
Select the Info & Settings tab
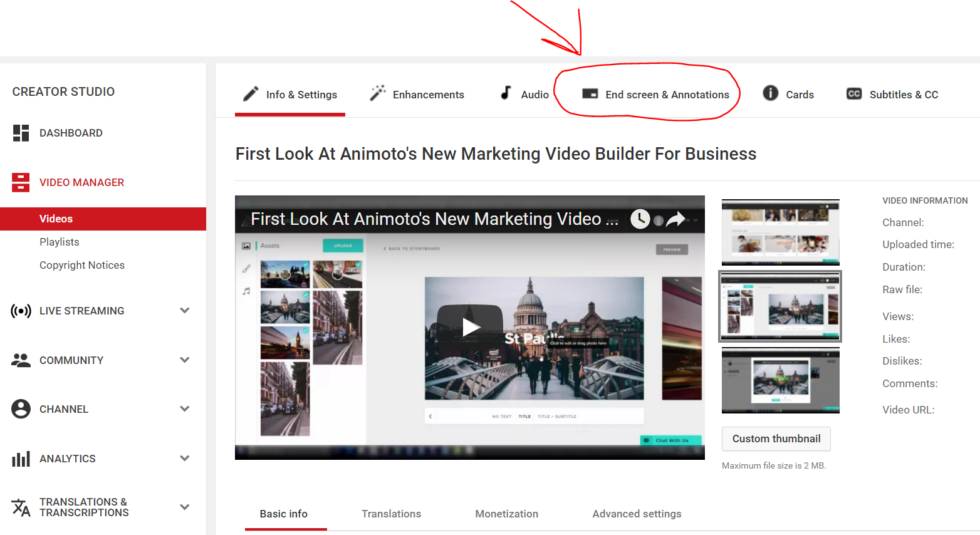[290, 95]
